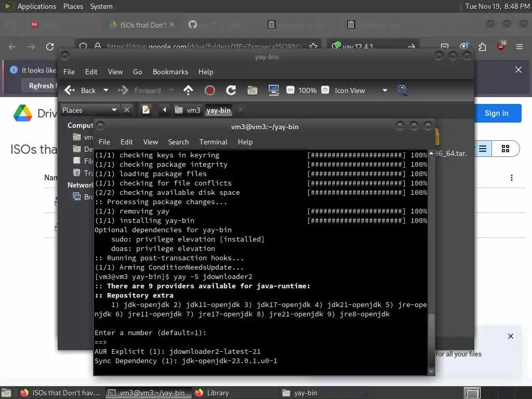Dismiss the Firefox notification bar
The image size is (532, 399).
518,70
